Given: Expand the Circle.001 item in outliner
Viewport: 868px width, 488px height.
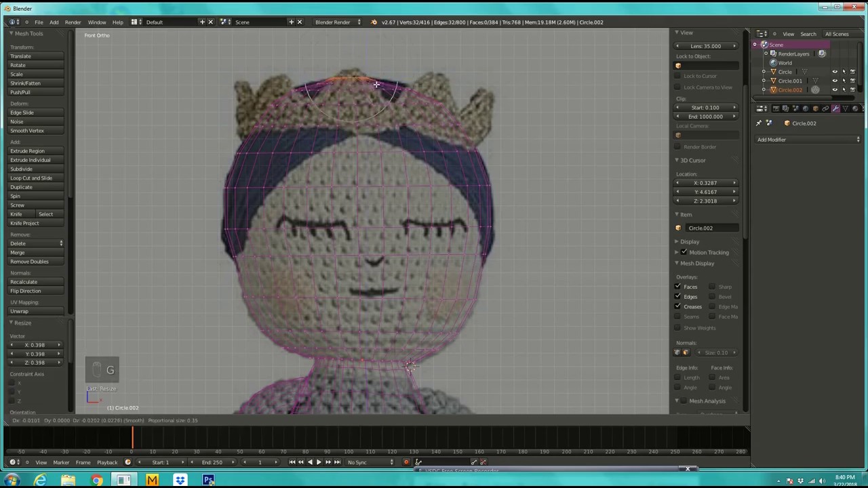Looking at the screenshot, I should click(x=764, y=81).
